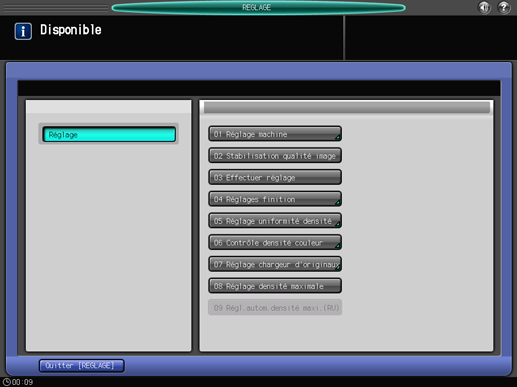Screen dimensions: 517x387
Task: Open 08 Réglage densité maximale
Action: pyautogui.click(x=275, y=286)
